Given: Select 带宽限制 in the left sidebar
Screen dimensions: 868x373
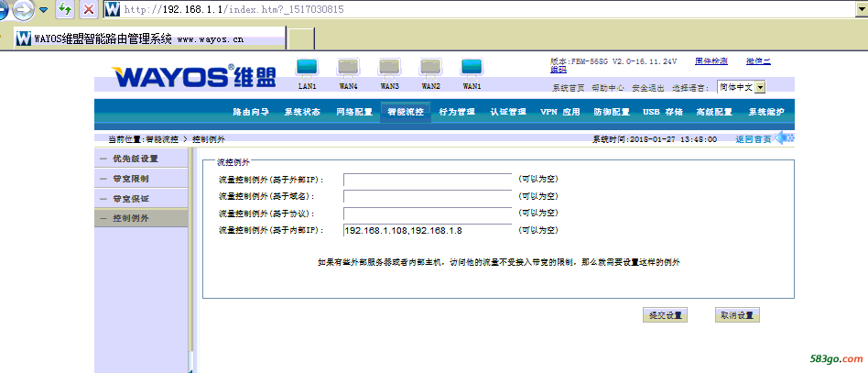Looking at the screenshot, I should [130, 179].
